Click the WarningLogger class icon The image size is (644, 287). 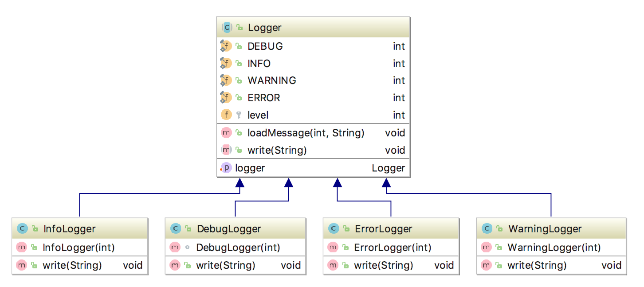pyautogui.click(x=487, y=229)
